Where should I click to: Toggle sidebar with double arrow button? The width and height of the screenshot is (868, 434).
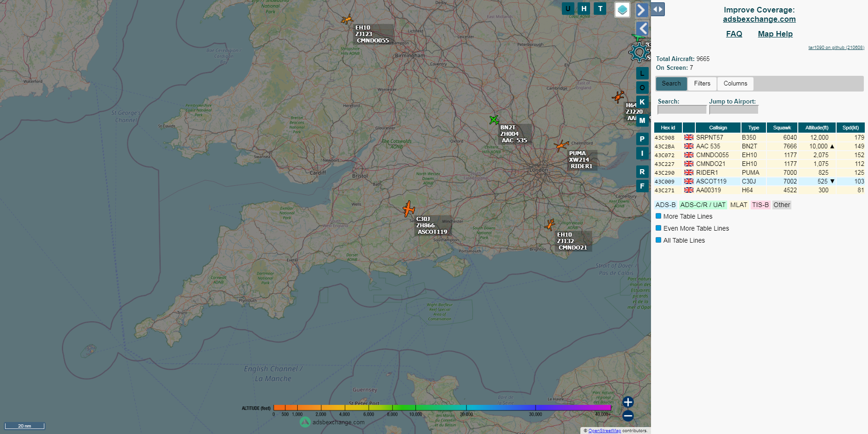658,9
